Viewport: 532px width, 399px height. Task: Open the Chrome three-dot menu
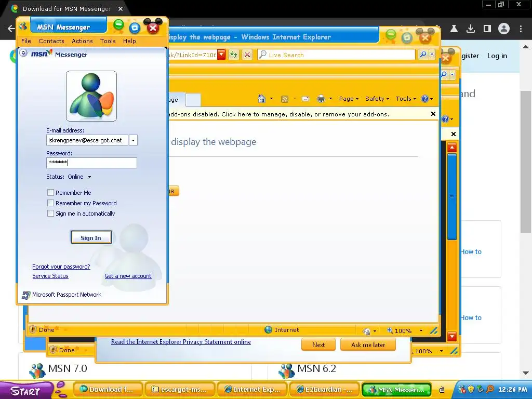coord(521,29)
